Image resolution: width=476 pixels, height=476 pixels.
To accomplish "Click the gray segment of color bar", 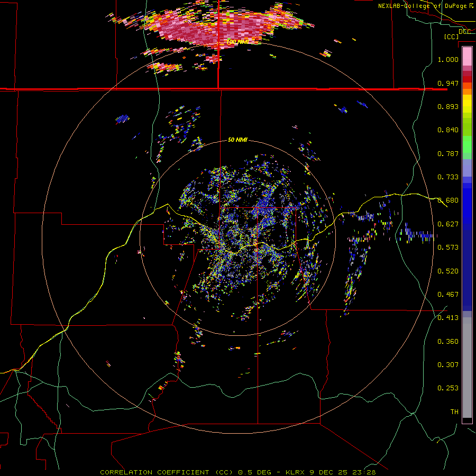I will click(x=467, y=368).
